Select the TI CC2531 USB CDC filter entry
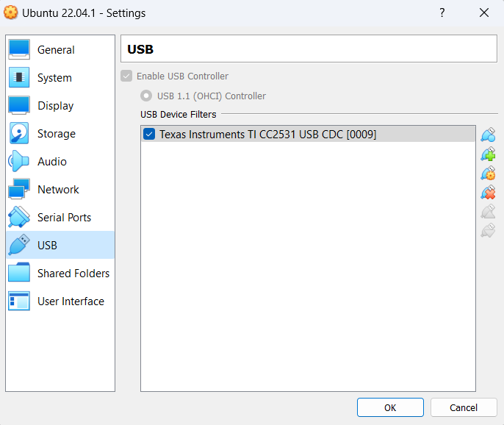The height and width of the screenshot is (425, 504). click(x=267, y=134)
